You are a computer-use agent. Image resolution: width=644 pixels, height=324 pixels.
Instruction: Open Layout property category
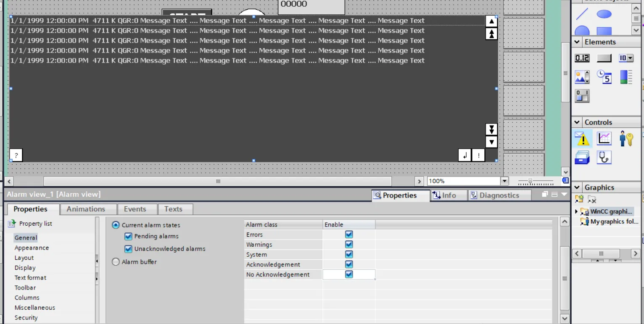tap(24, 258)
